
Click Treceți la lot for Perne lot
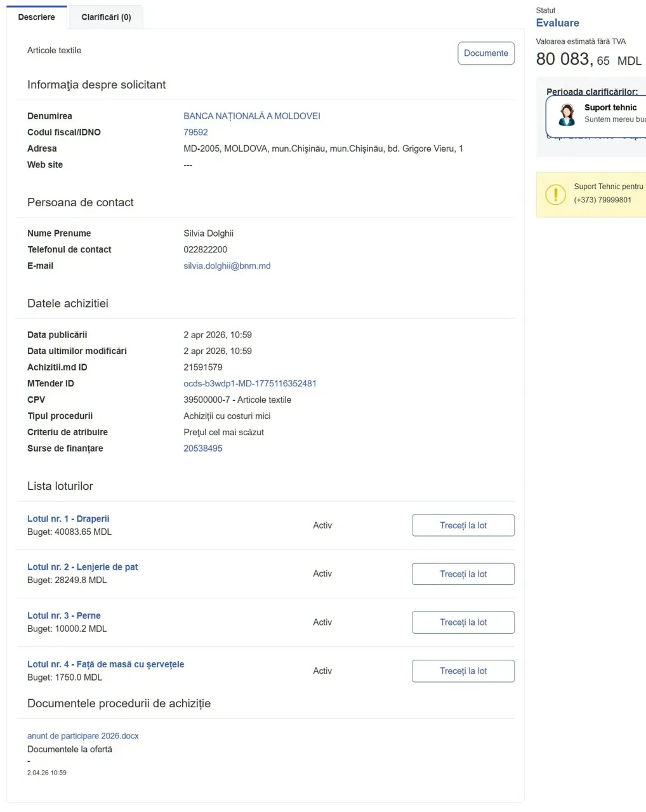(x=463, y=622)
